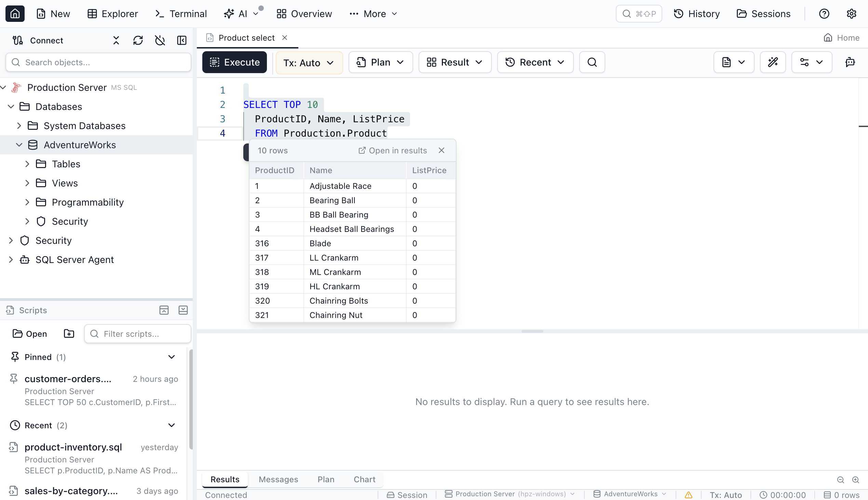Screen dimensions: 868x500
Task: Click Open scripts folder button
Action: pos(29,334)
